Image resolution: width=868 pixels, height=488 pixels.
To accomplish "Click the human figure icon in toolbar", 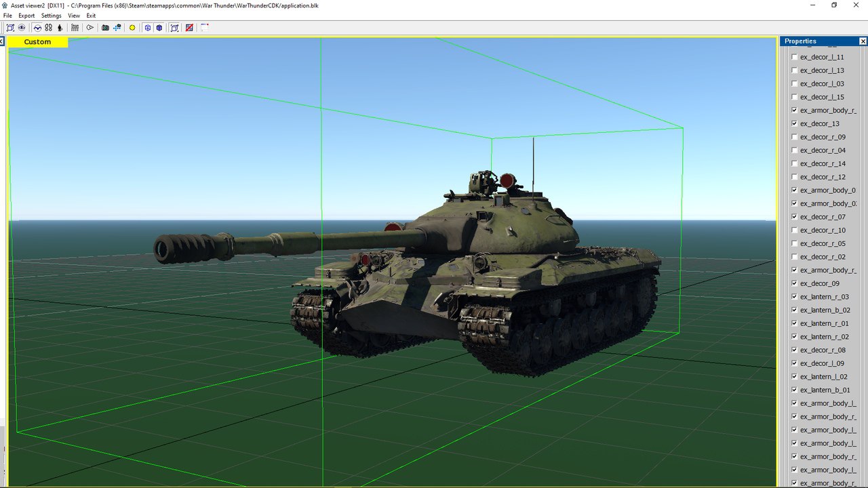I will (x=60, y=28).
